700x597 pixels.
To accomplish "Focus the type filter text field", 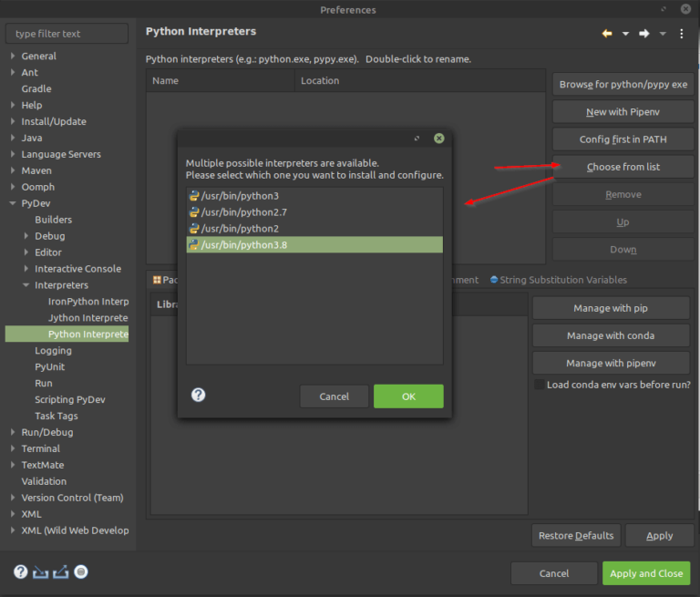I will (67, 34).
